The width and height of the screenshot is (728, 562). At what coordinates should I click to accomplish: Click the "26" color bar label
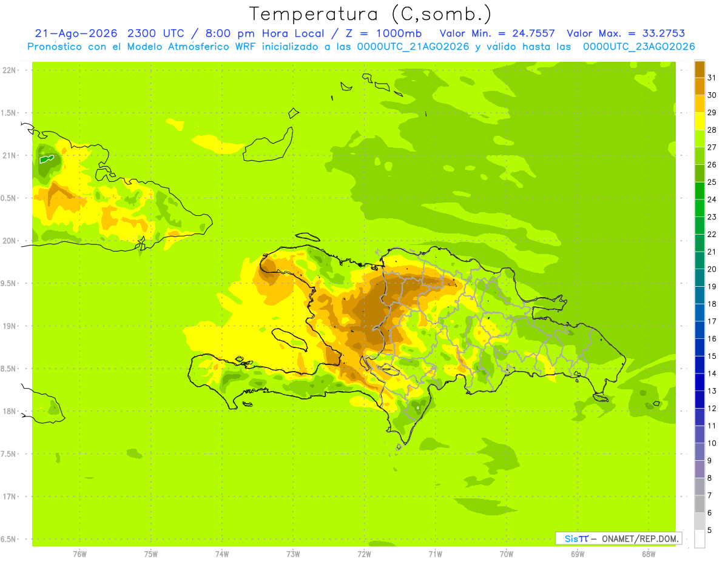coord(712,165)
